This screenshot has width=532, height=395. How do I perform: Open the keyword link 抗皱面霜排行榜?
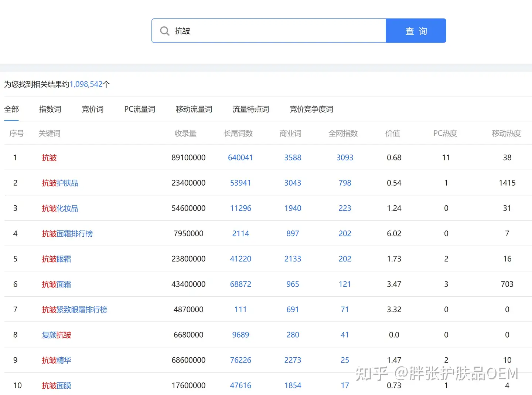[x=67, y=234]
